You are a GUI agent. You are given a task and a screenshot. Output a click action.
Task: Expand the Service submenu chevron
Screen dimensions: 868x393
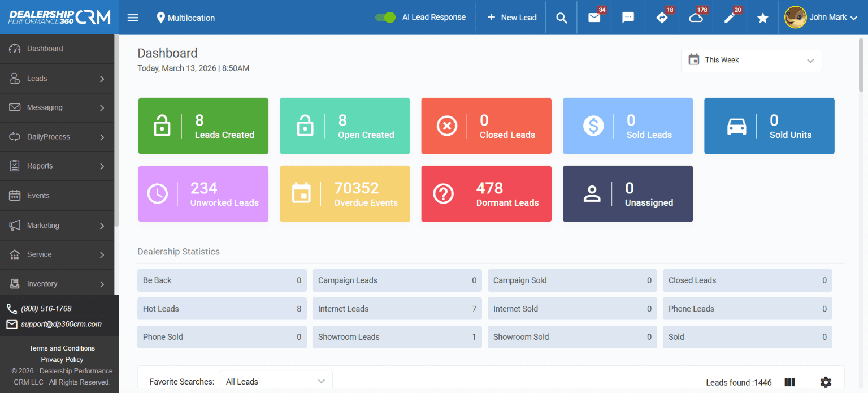[x=102, y=255]
